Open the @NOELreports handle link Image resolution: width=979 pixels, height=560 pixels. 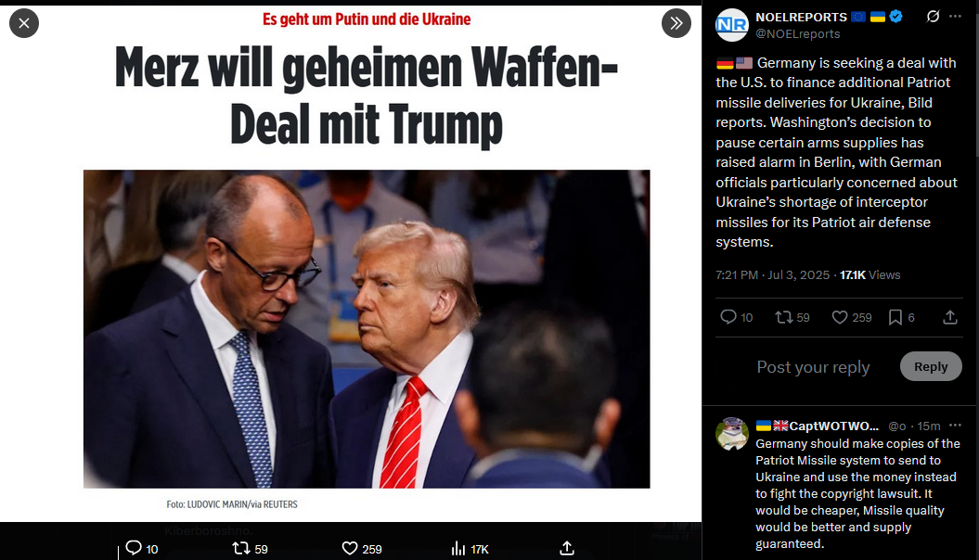pos(797,33)
